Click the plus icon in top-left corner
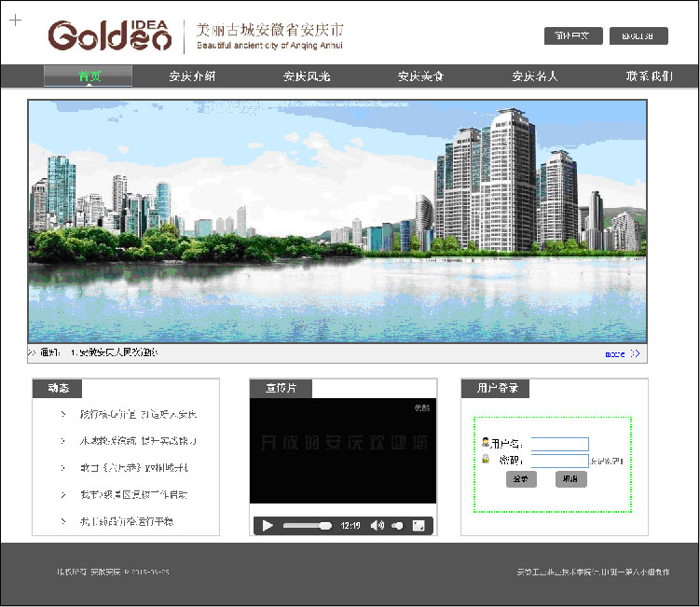The height and width of the screenshot is (607, 700). [x=15, y=20]
